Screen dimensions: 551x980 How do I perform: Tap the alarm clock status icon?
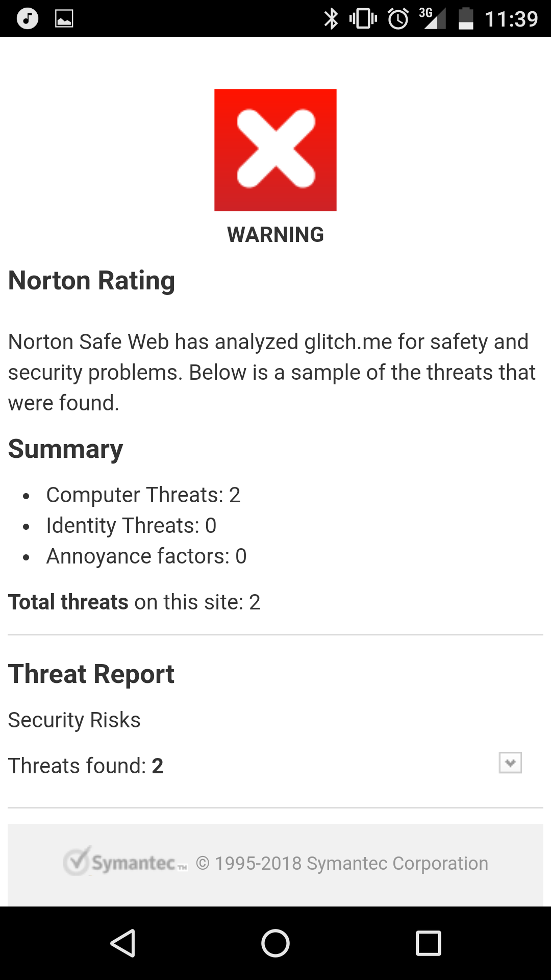pos(398,19)
